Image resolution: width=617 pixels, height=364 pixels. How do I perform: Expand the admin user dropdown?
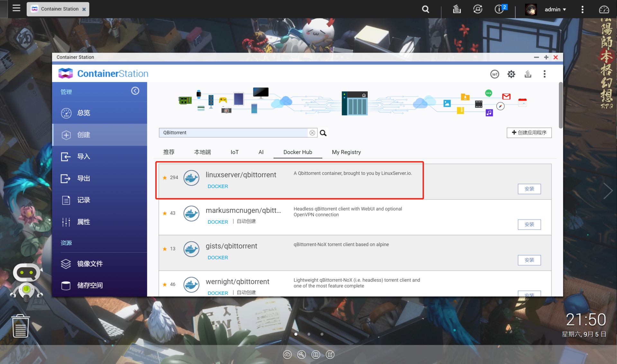click(555, 9)
